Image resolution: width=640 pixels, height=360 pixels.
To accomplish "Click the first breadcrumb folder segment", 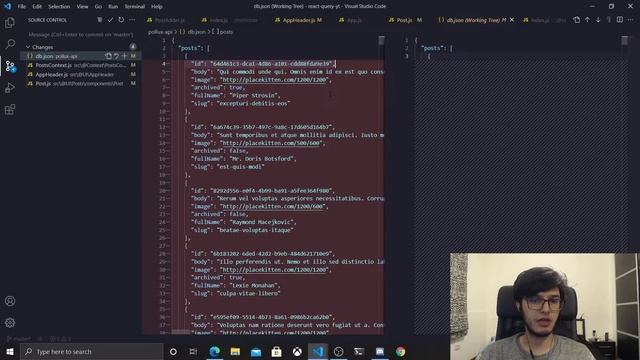I will click(x=160, y=31).
